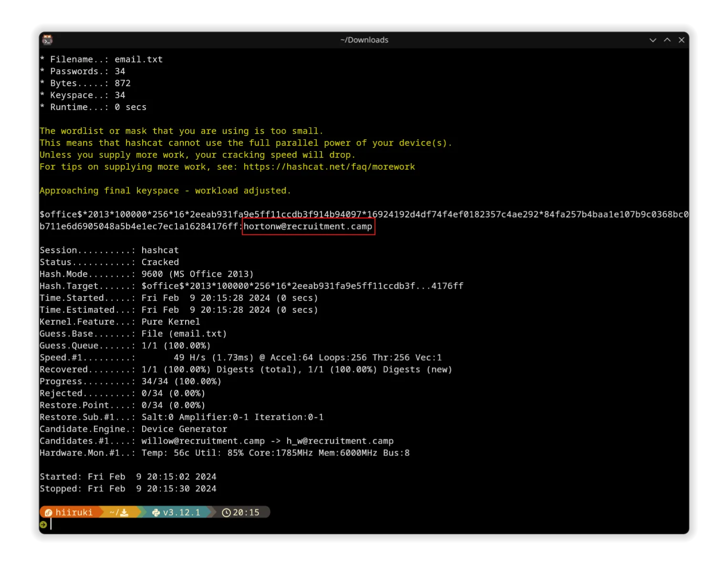The width and height of the screenshot is (728, 580).
Task: Click the Hardware.Mon.#1 Temp 56c line
Action: pyautogui.click(x=225, y=453)
